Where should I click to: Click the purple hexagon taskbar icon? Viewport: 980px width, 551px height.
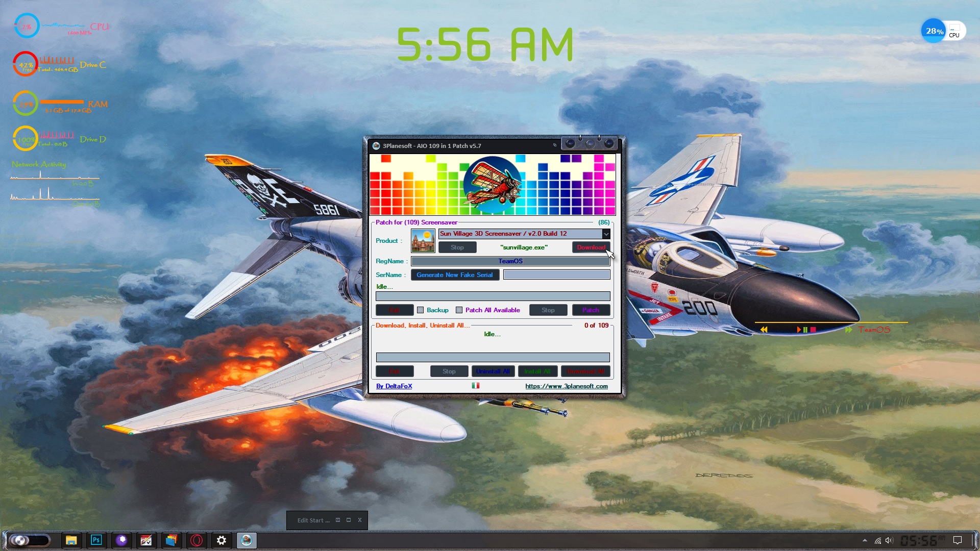coord(121,540)
